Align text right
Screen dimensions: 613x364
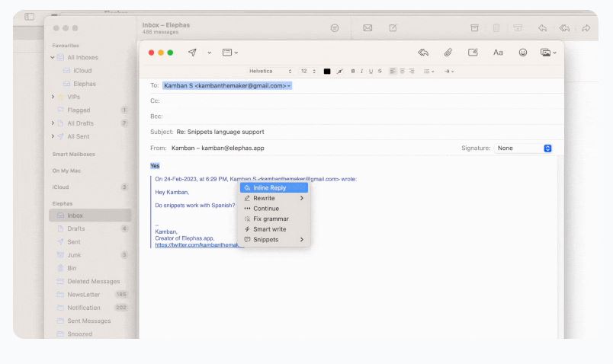point(411,71)
